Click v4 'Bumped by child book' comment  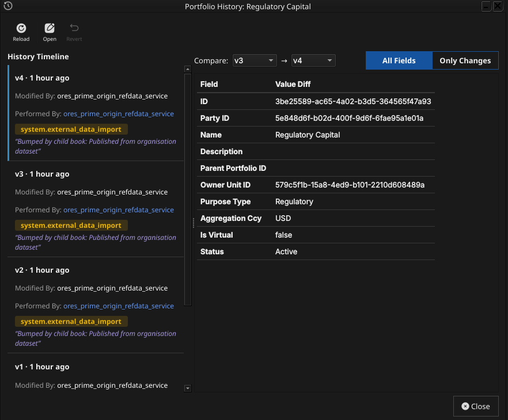pyautogui.click(x=96, y=146)
